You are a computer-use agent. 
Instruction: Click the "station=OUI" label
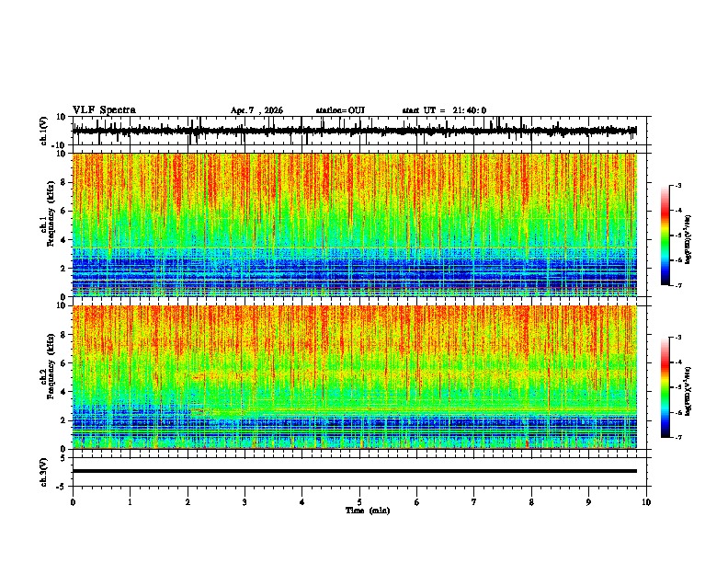340,110
